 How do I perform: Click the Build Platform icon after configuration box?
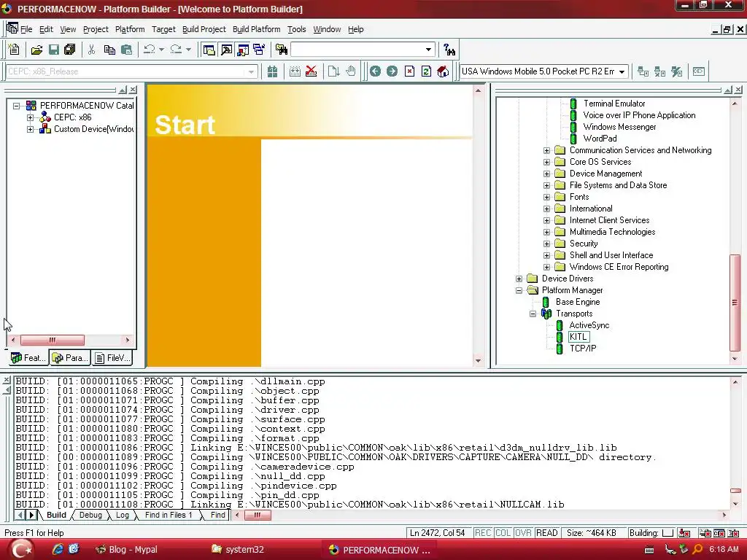point(272,71)
